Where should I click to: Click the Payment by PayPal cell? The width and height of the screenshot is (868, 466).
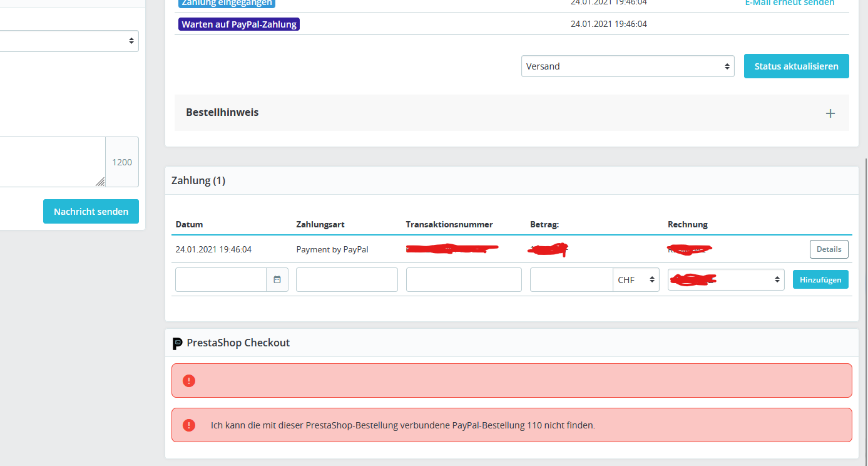click(332, 249)
